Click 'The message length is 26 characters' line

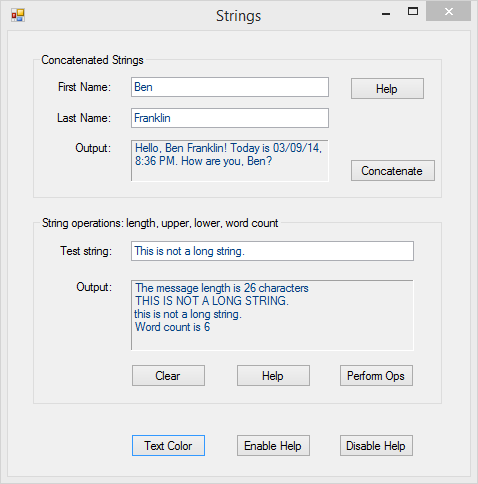222,288
